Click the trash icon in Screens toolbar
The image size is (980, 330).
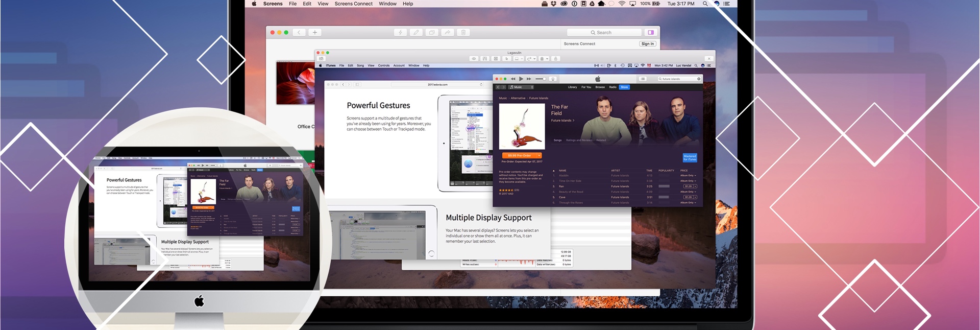[x=463, y=32]
